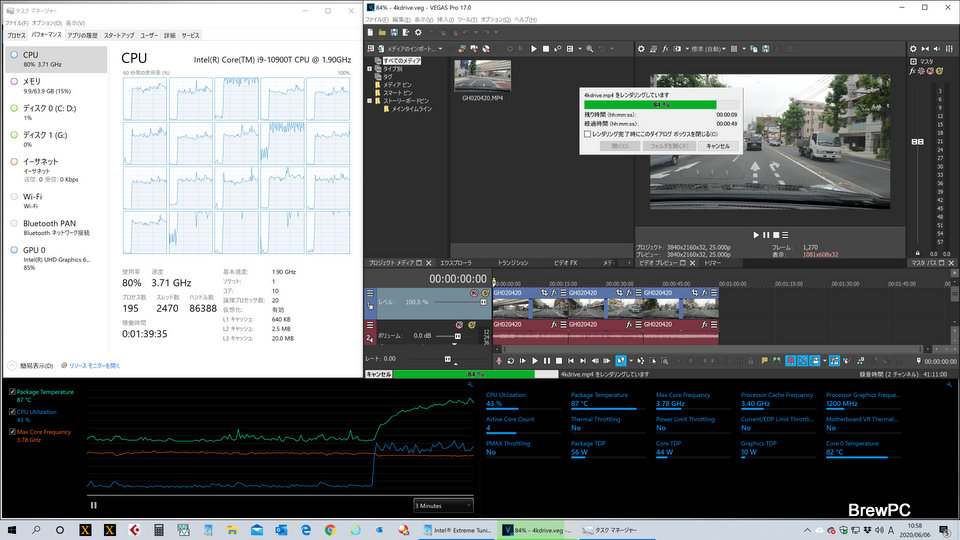Switch to the エクスプローラ tab
The width and height of the screenshot is (960, 540).
pos(456,262)
